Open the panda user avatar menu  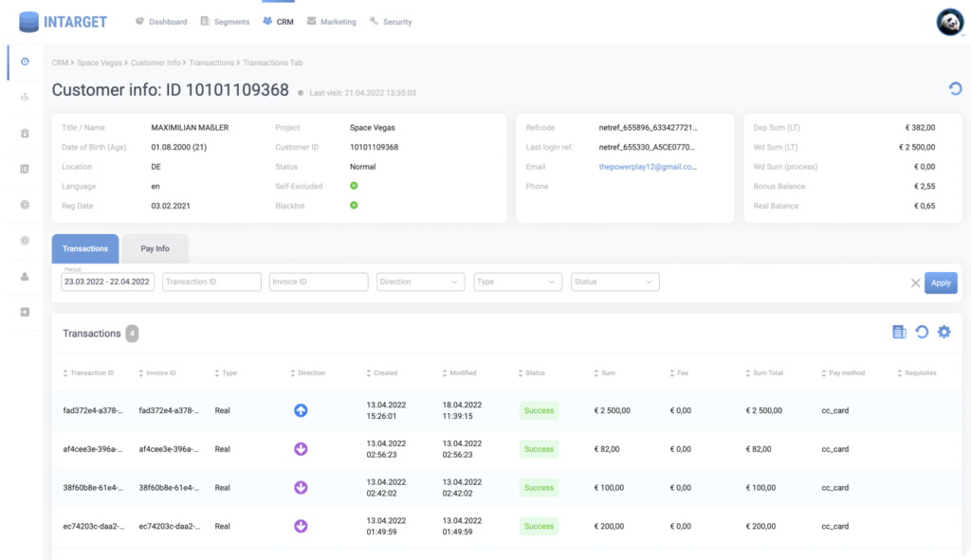[950, 23]
